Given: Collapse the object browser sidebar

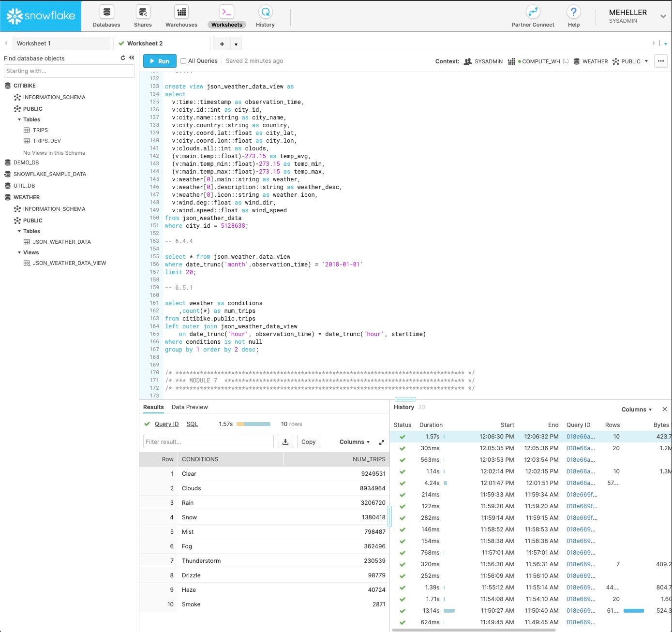Looking at the screenshot, I should [x=132, y=58].
